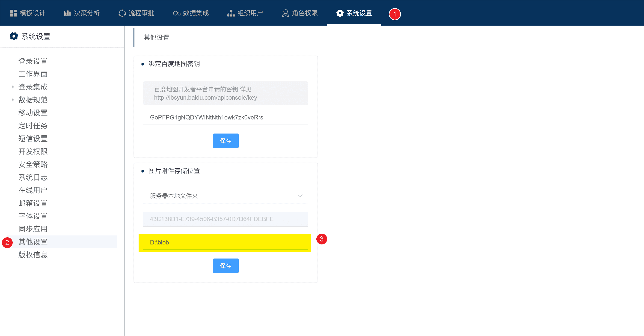Click the 数据集成 link icon
644x336 pixels.
tap(176, 13)
